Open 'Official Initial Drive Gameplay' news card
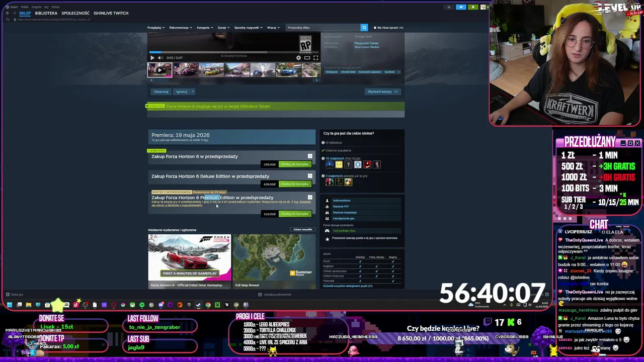This screenshot has width=644, height=362. [189, 261]
